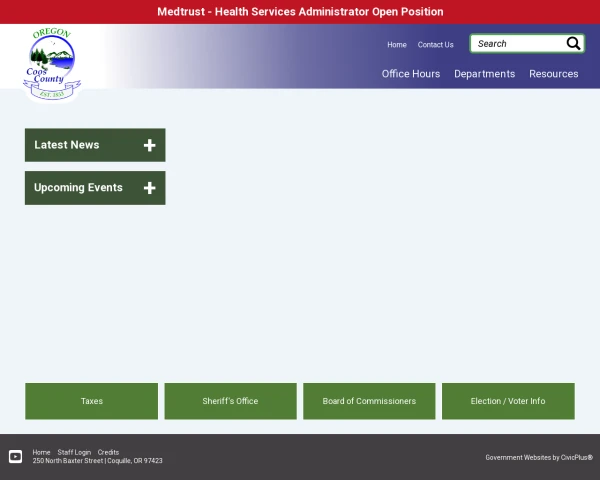The height and width of the screenshot is (480, 600).
Task: Open Medtrust Health Services Administrator banner
Action: click(300, 12)
